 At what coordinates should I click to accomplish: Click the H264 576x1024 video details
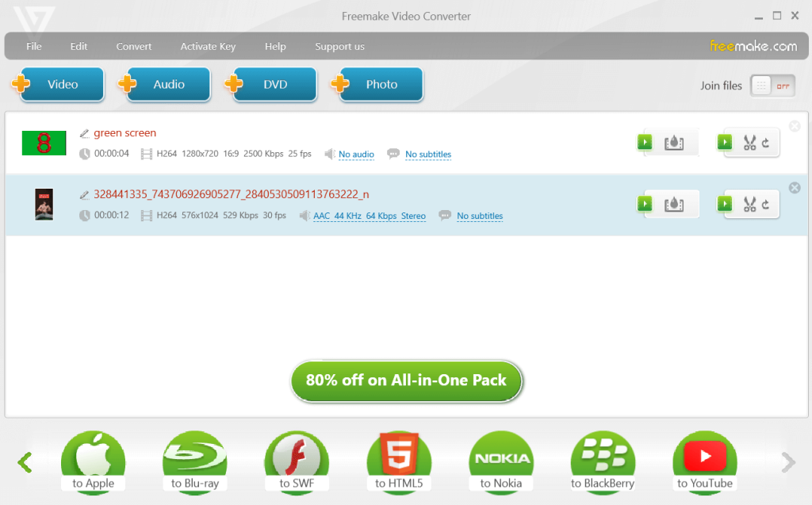[221, 215]
